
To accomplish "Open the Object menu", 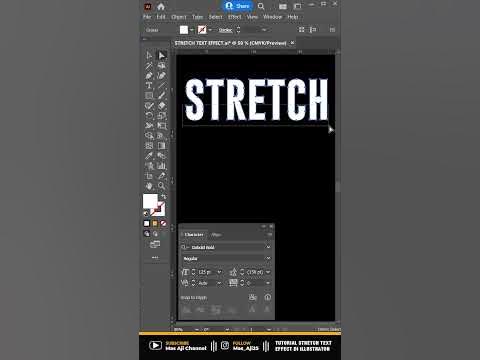I will coord(179,17).
